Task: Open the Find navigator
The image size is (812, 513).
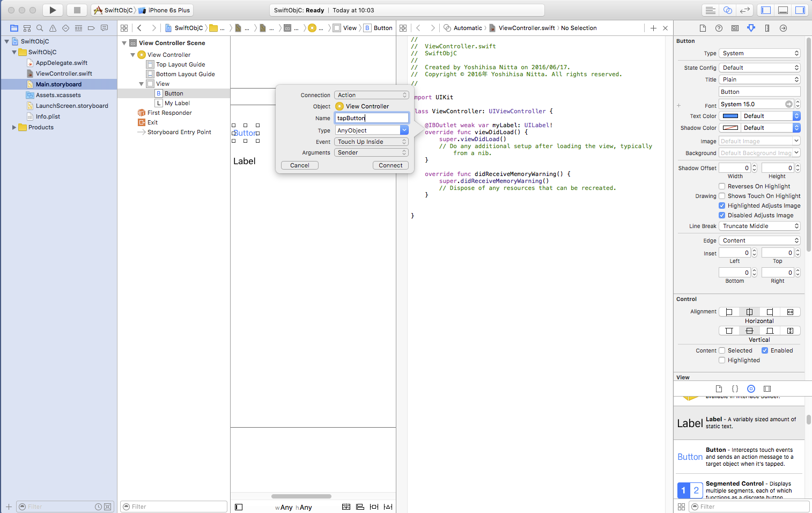Action: pyautogui.click(x=40, y=28)
